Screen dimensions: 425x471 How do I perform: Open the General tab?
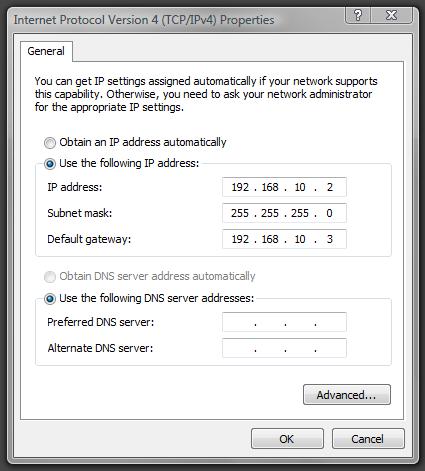tap(46, 51)
